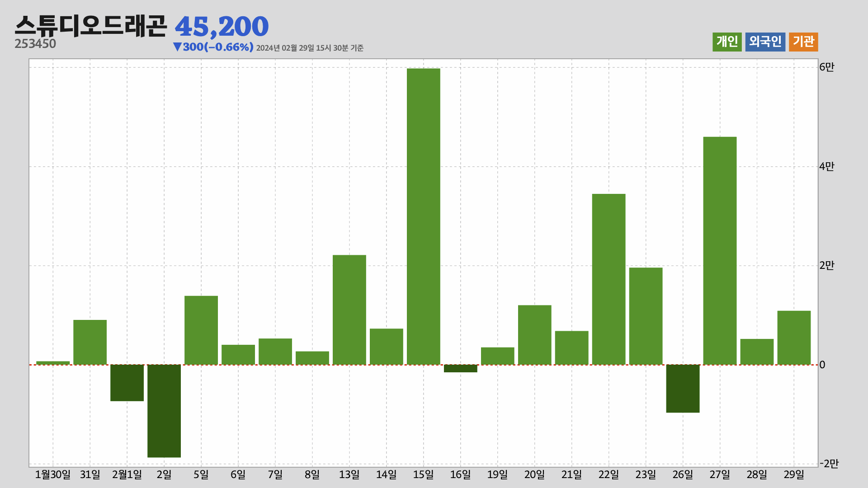
Task: Click the y-axis label 0
Action: [822, 365]
